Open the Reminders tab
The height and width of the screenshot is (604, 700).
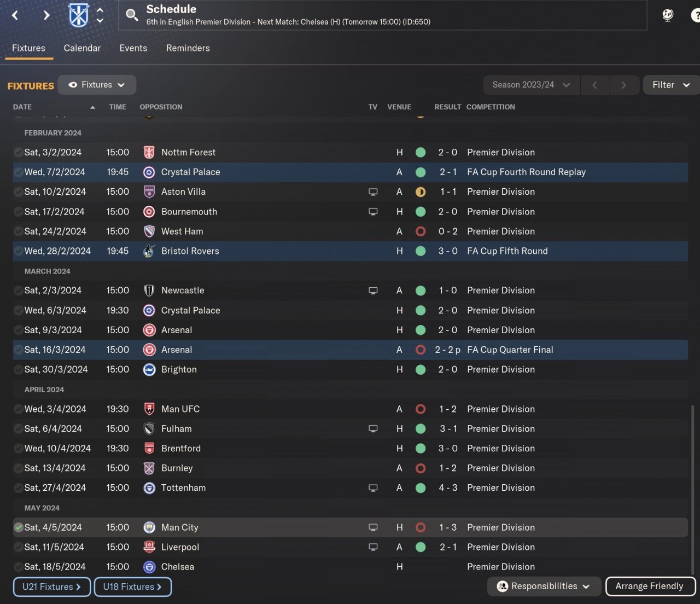(x=188, y=48)
